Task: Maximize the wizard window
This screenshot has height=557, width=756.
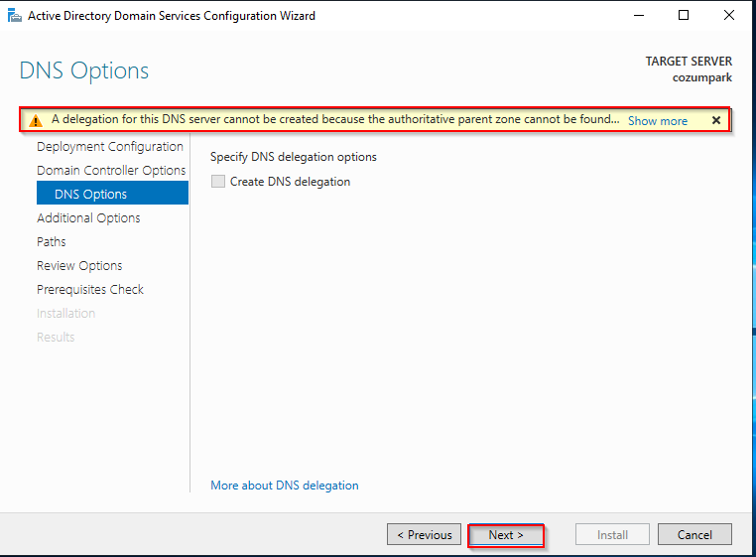Action: [684, 16]
